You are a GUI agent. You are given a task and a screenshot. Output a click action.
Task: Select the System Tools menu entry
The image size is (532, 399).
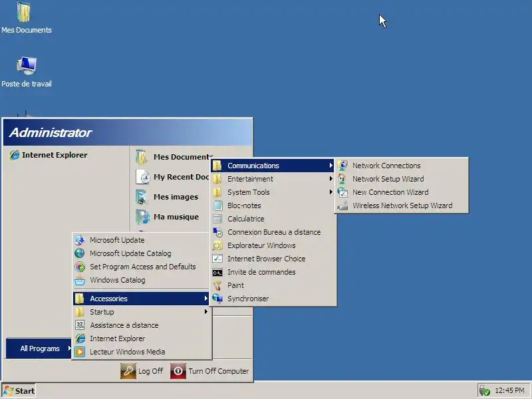[273, 192]
